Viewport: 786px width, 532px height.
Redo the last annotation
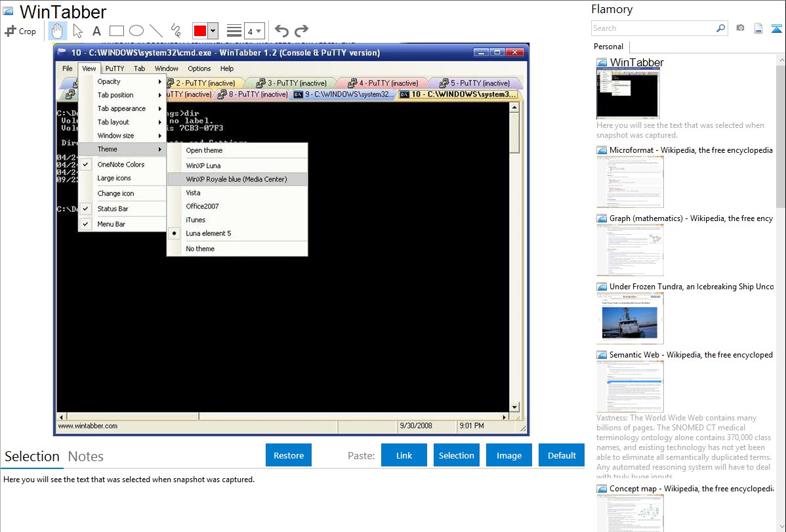pos(301,31)
